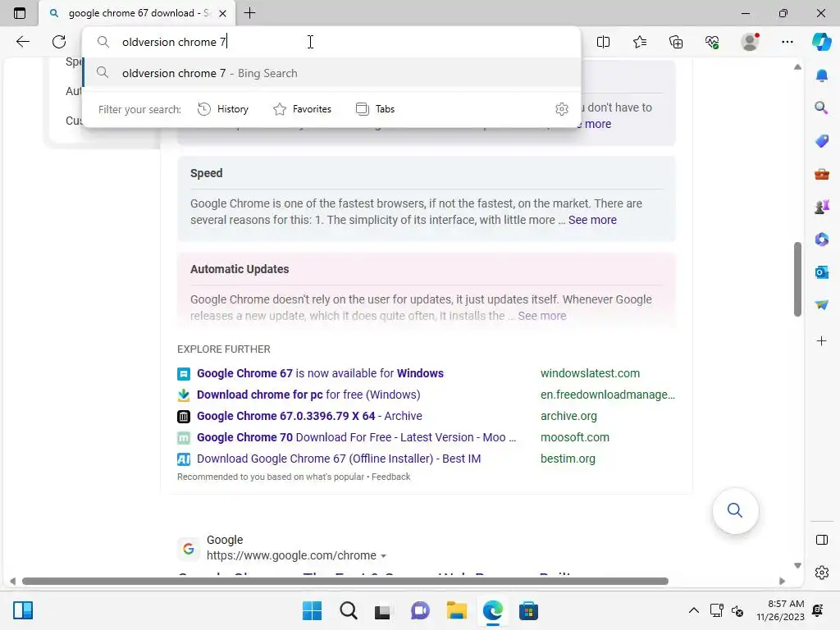Click the windowslatest.com source
Image resolution: width=840 pixels, height=630 pixels.
[x=590, y=373]
